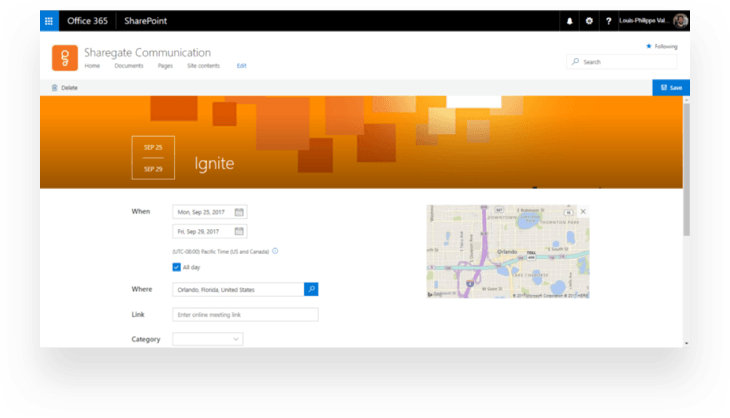Click the online meeting link field
The image size is (730, 418).
(x=245, y=315)
